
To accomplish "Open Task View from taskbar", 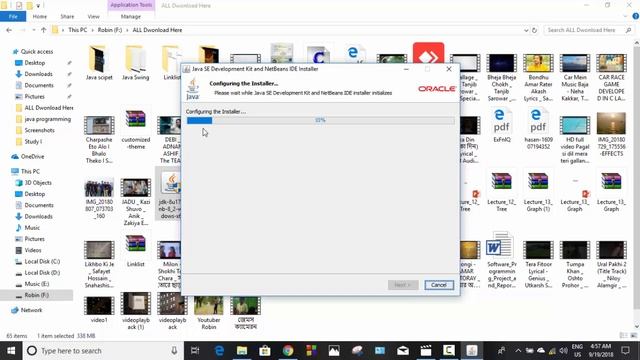I will 195,351.
